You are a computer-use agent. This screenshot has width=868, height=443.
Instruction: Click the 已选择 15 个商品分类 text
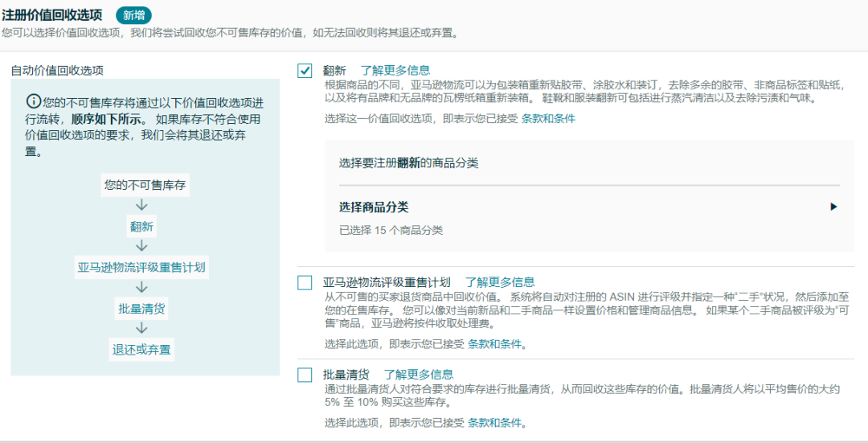point(391,231)
